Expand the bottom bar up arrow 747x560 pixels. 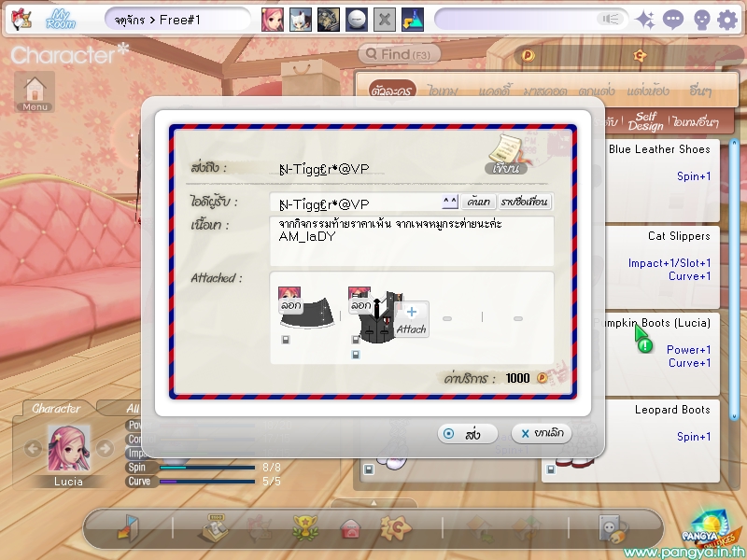point(373,503)
